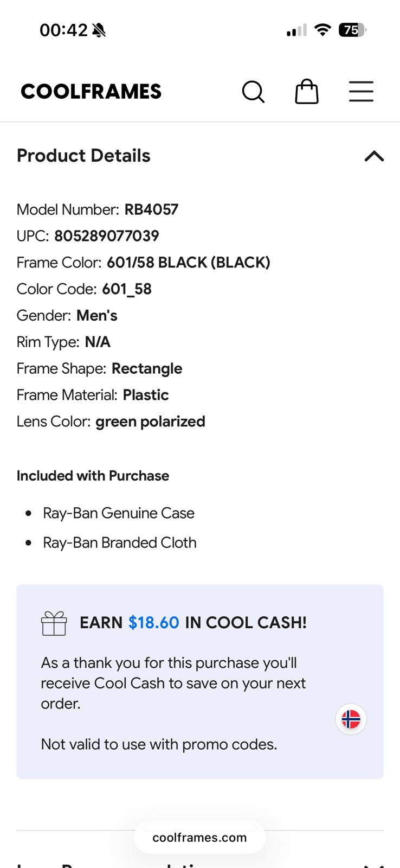Open the search magnifier icon
The image size is (400, 868).
pos(253,92)
